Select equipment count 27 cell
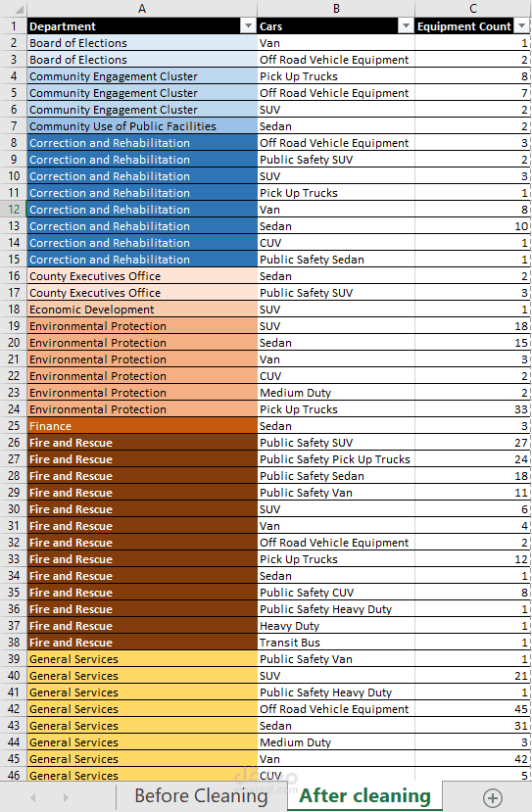Image resolution: width=532 pixels, height=812 pixels. [x=472, y=443]
